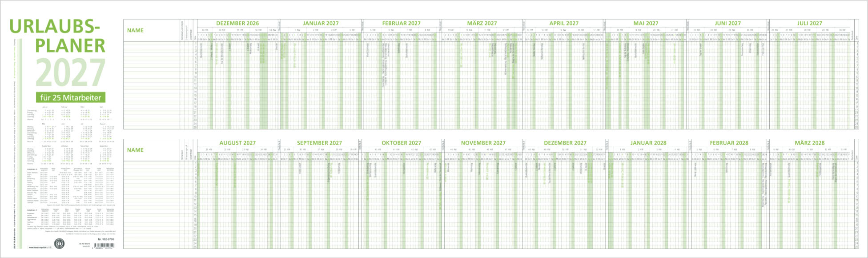Select the APRIL 2027 month heading
Screen dimensions: 868x258
564,23
